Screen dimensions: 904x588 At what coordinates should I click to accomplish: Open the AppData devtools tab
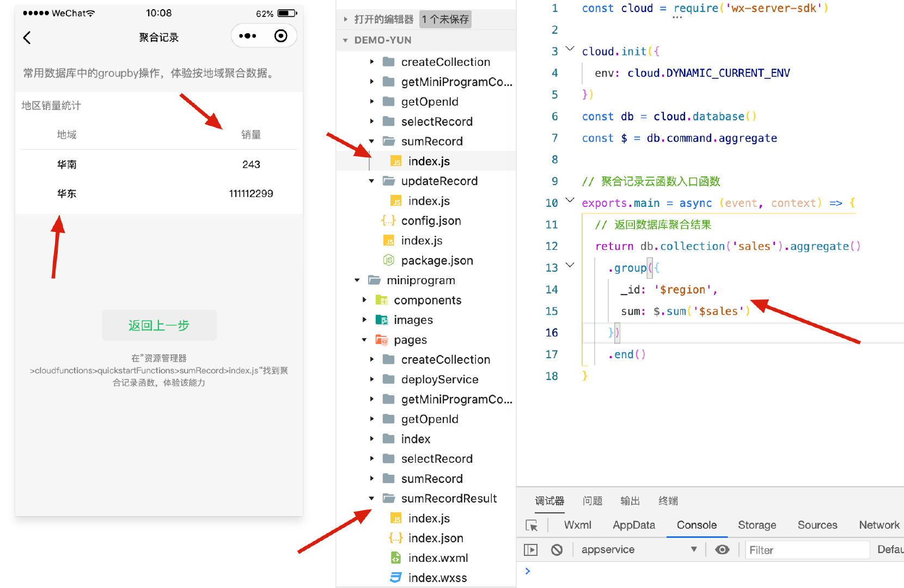click(634, 525)
